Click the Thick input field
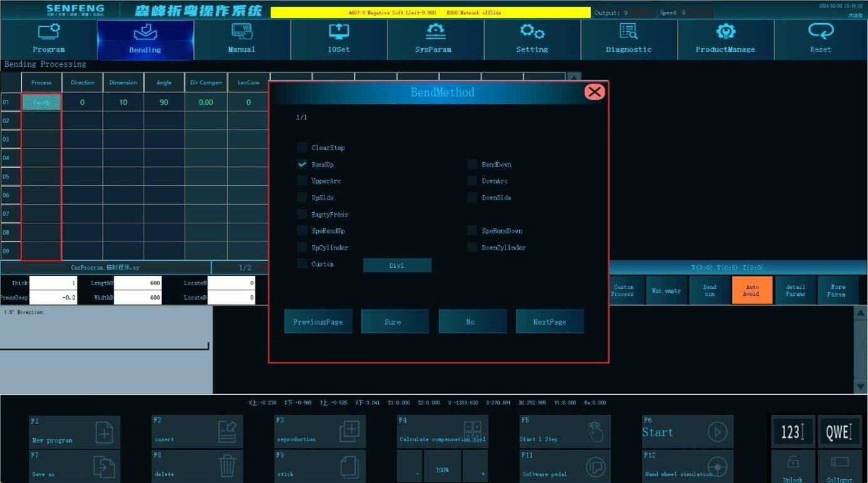868x483 pixels. [x=53, y=283]
